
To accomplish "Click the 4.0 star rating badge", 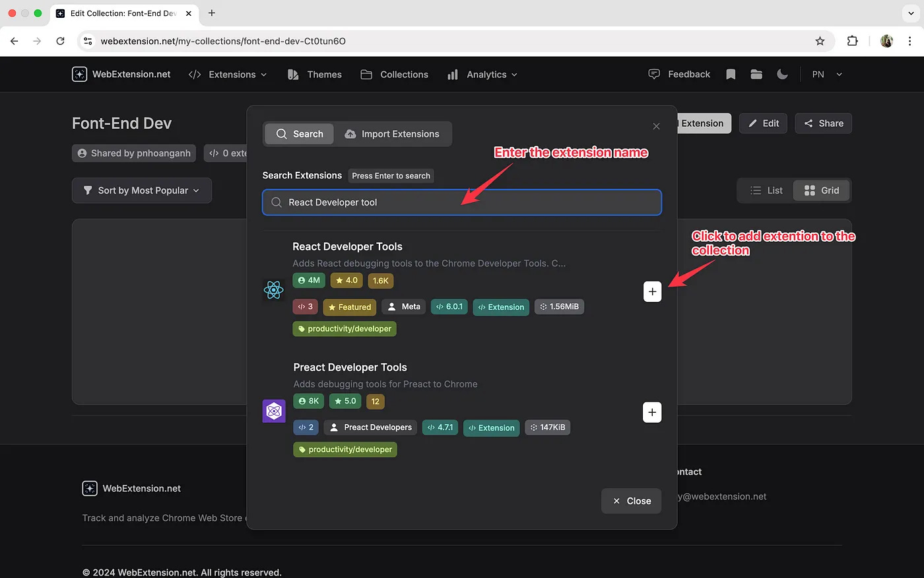I will pos(346,280).
